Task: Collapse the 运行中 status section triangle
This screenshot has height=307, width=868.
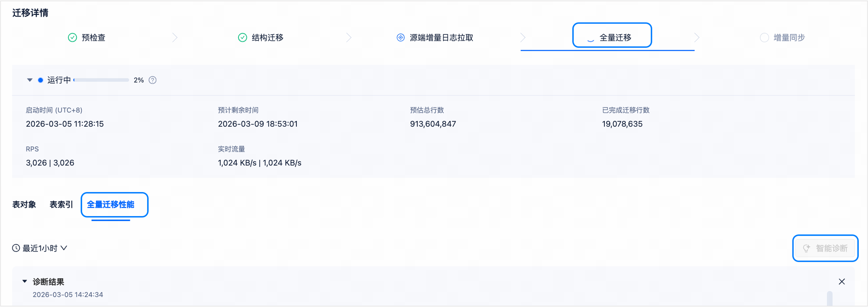Action: 29,80
